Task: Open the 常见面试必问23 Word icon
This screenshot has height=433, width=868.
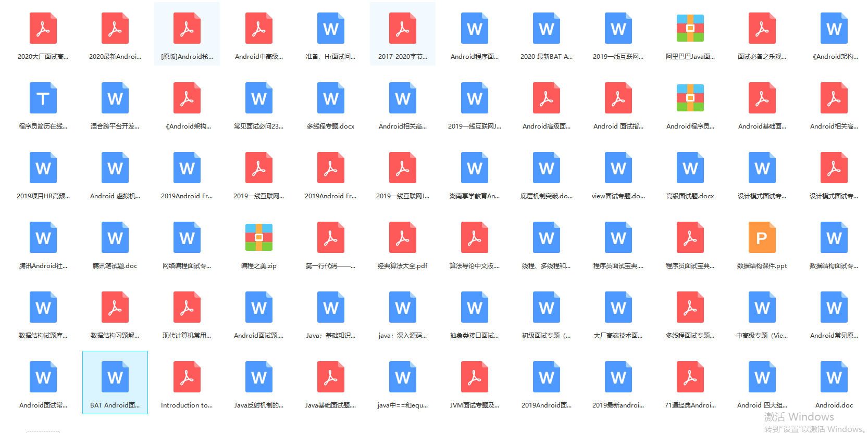Action: click(259, 98)
